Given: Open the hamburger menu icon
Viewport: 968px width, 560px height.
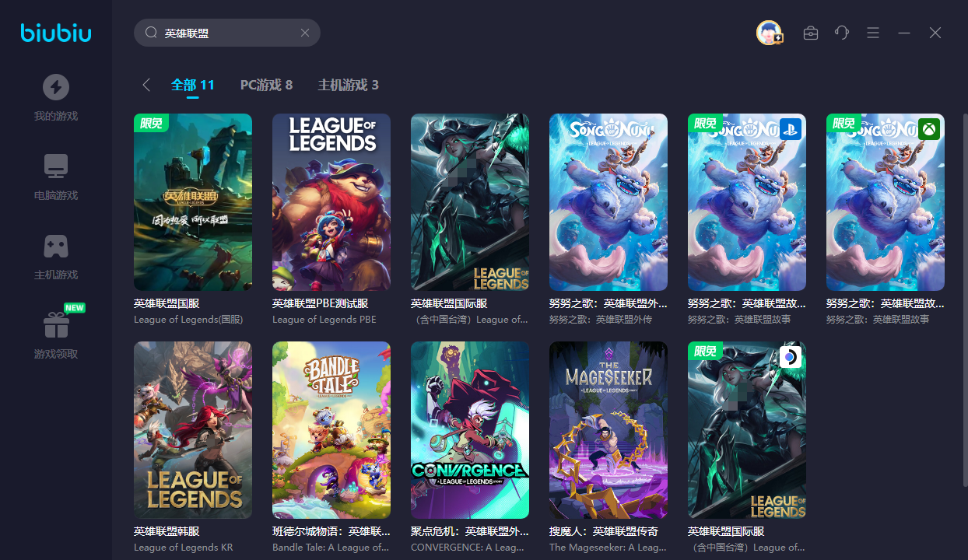Looking at the screenshot, I should pos(873,33).
